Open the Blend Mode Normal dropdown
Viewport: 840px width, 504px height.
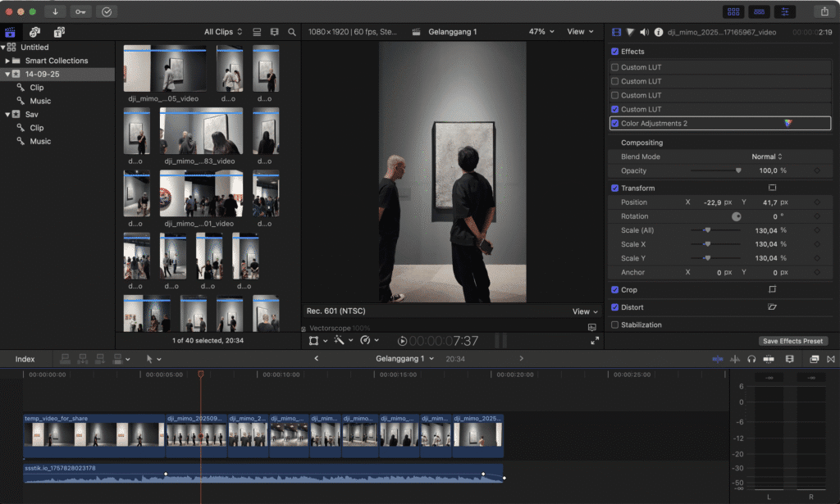pyautogui.click(x=767, y=157)
